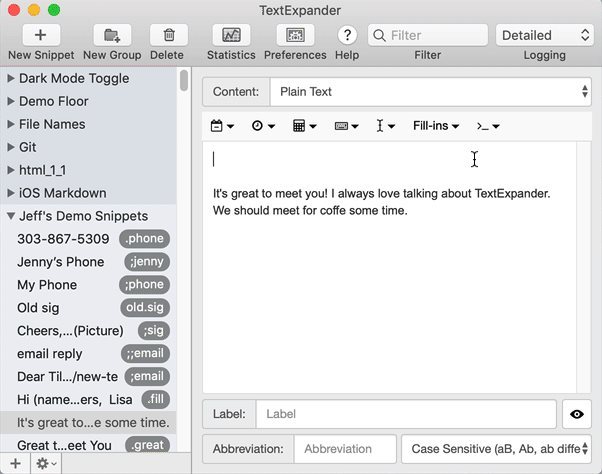This screenshot has width=602, height=474.
Task: Click the add plus button at sidebar bottom
Action: [x=15, y=464]
